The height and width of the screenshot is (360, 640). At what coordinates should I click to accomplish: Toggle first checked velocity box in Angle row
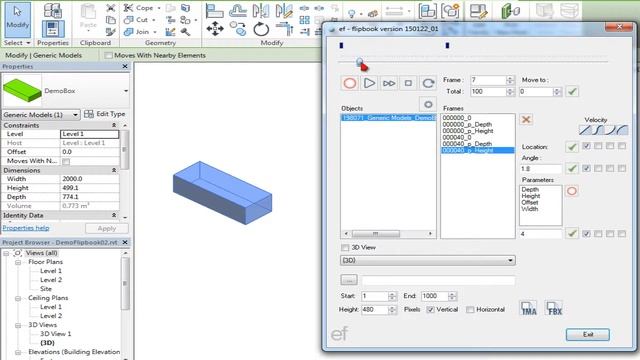(587, 168)
